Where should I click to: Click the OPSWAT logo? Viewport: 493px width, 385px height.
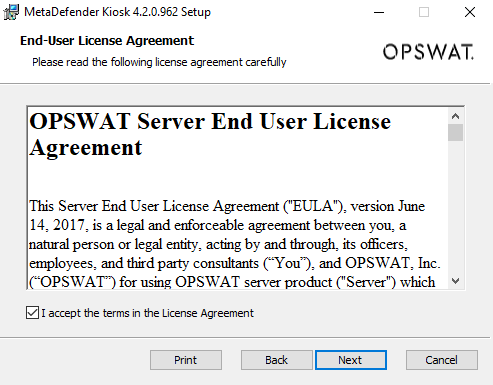point(428,52)
